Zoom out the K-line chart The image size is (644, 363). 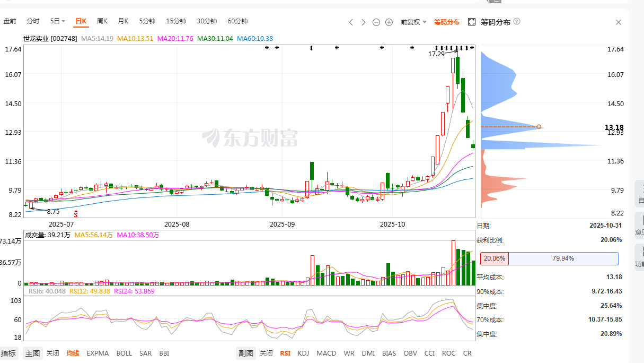click(376, 22)
